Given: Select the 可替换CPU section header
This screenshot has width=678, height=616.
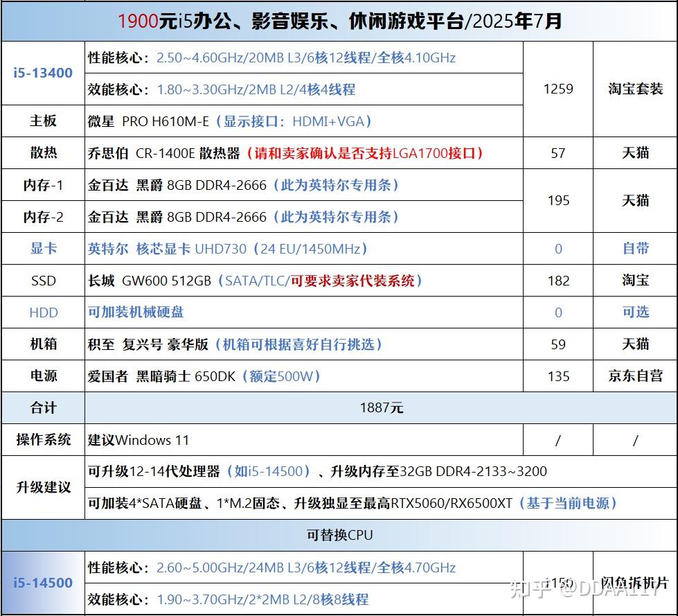Looking at the screenshot, I should [339, 535].
